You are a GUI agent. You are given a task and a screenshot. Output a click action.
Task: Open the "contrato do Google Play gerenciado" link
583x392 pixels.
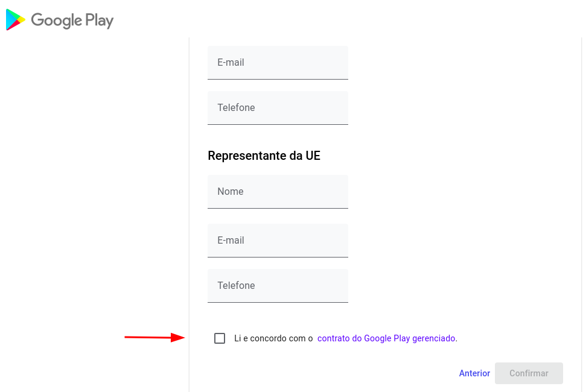(x=386, y=339)
